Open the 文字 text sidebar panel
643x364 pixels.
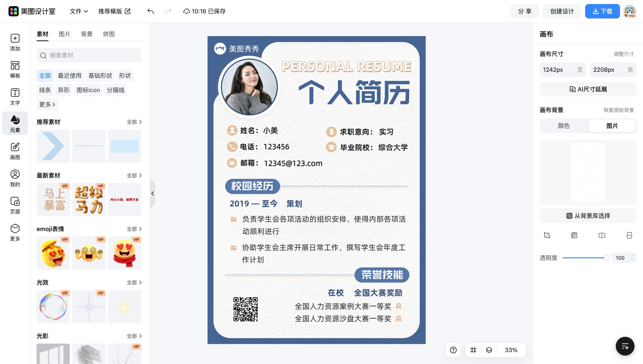[15, 97]
